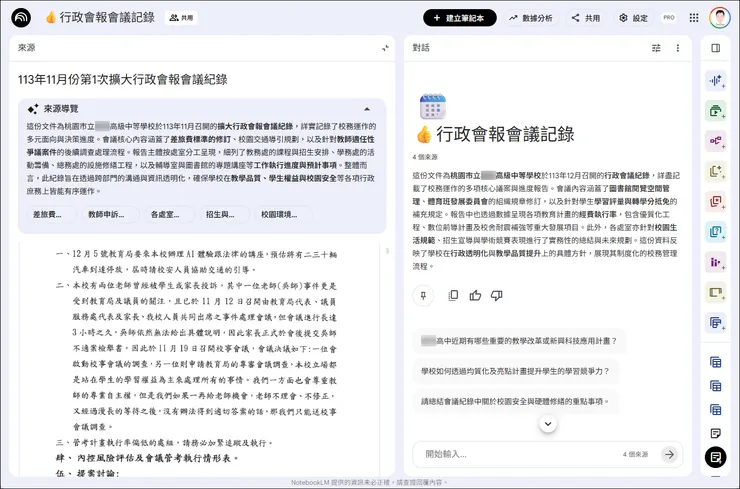Generate a Quiz from sidebar
Image resolution: width=740 pixels, height=489 pixels.
point(715,232)
